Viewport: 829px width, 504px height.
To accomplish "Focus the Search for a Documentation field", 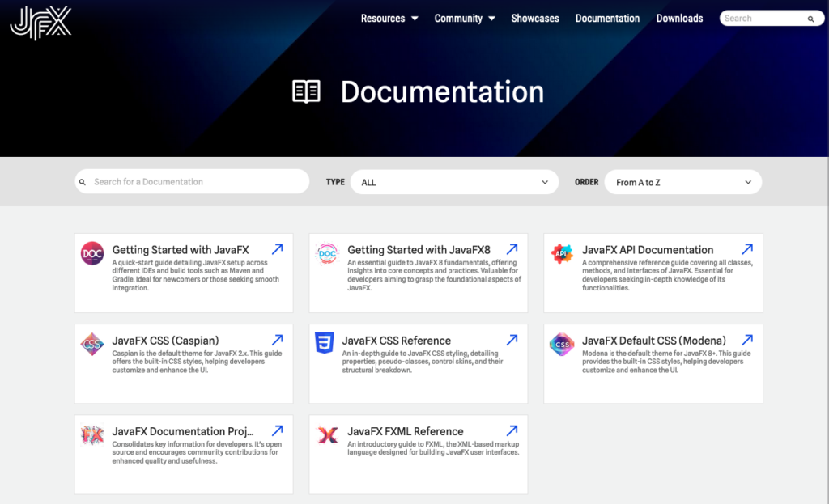I will pos(192,182).
